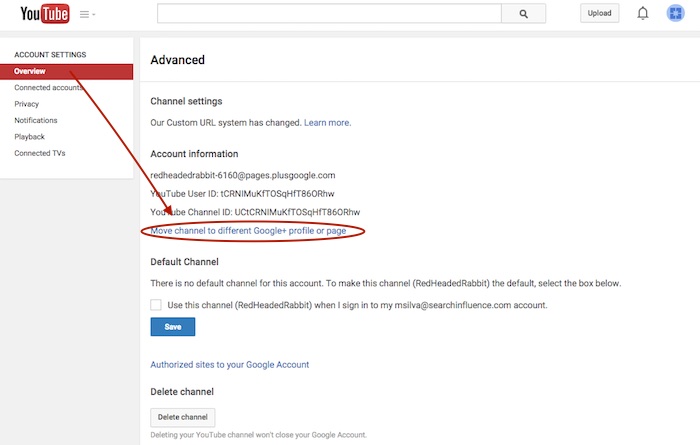Viewport: 700px width, 445px height.
Task: Focus the YouTube search field
Action: point(330,14)
